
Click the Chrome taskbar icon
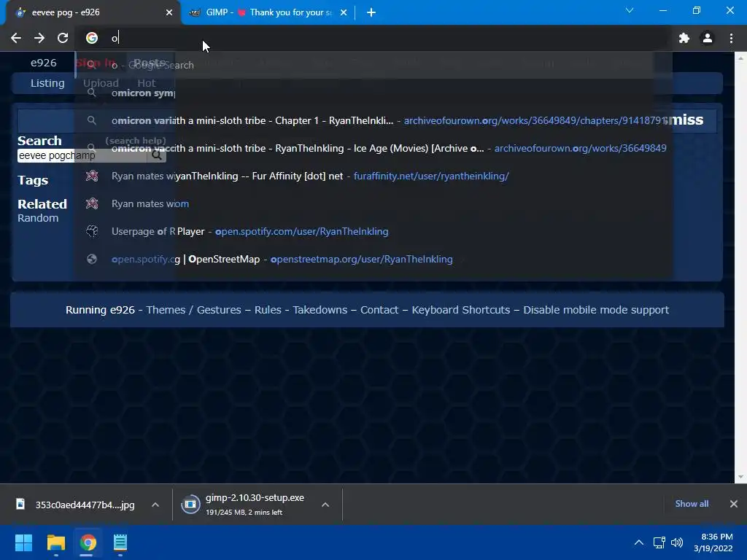click(88, 542)
